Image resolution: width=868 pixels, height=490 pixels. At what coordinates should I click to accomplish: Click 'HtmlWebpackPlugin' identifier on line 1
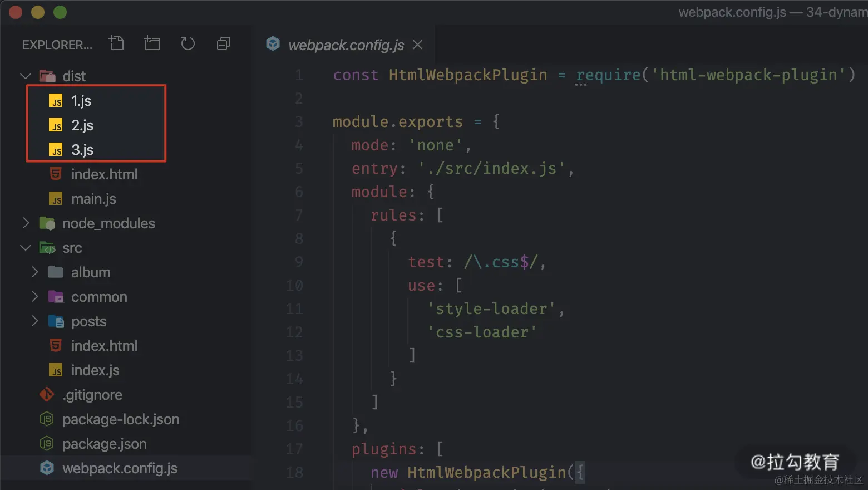point(468,75)
